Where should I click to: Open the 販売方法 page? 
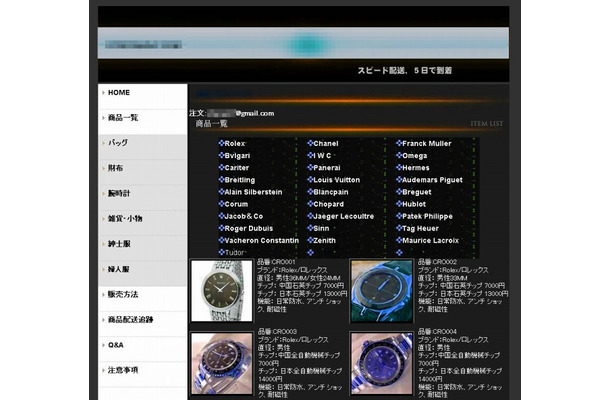[x=124, y=294]
